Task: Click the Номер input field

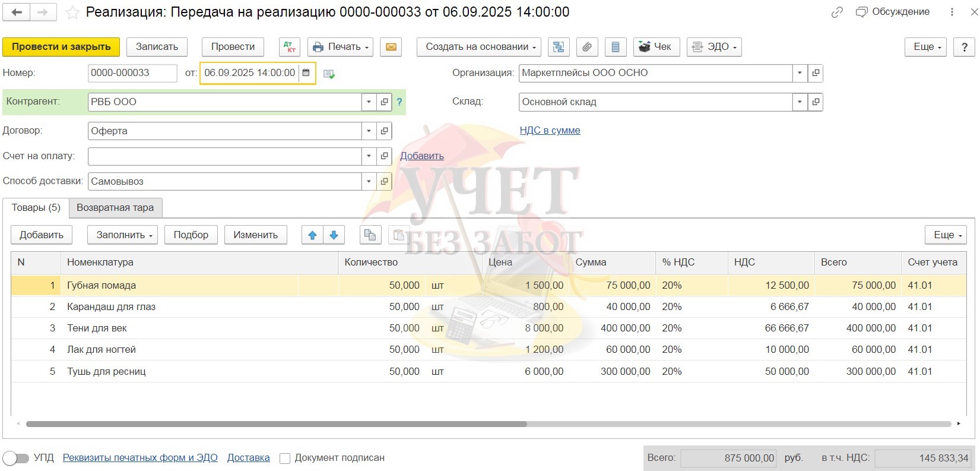Action: (x=132, y=73)
